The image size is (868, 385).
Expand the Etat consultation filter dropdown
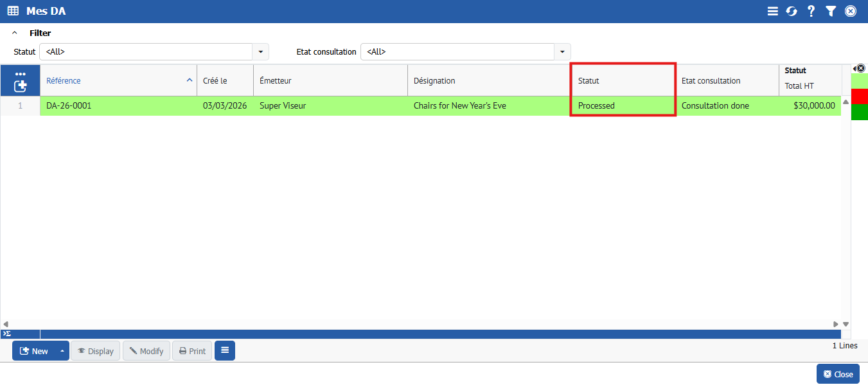tap(562, 51)
